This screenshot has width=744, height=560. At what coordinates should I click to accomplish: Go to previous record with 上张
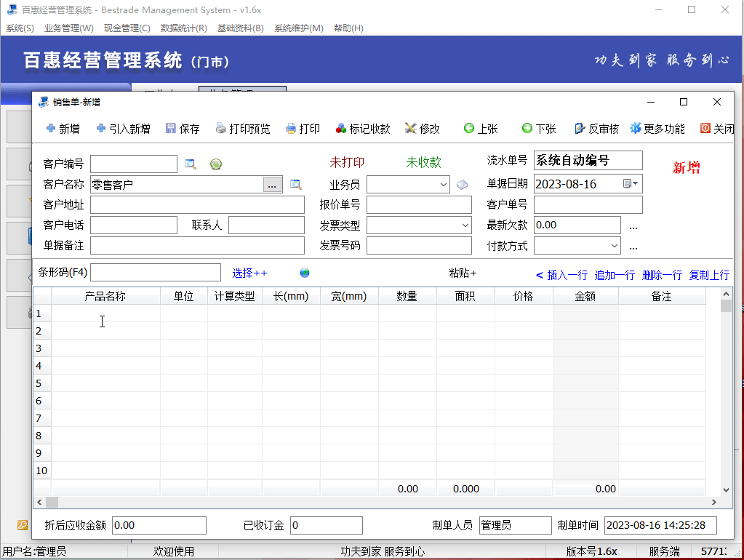pos(469,129)
